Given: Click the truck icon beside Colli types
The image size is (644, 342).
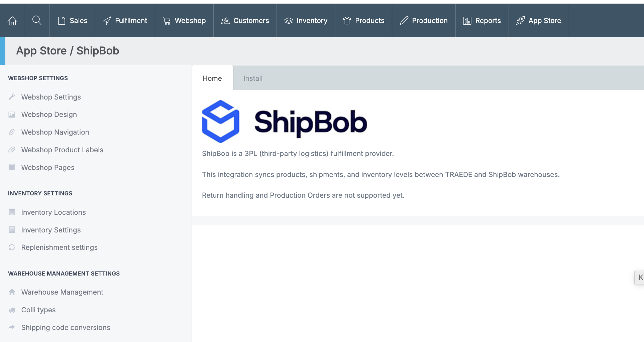Looking at the screenshot, I should tap(12, 310).
